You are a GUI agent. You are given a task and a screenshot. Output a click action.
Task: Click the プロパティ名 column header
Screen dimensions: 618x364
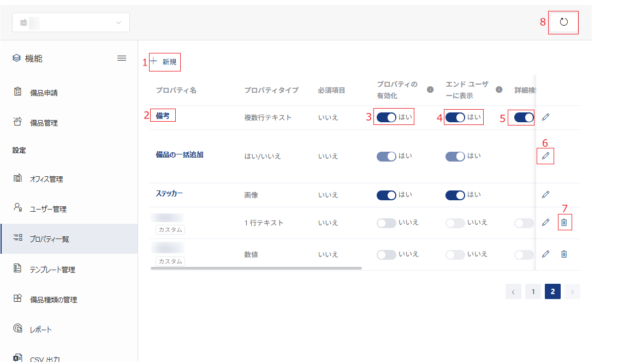[176, 90]
